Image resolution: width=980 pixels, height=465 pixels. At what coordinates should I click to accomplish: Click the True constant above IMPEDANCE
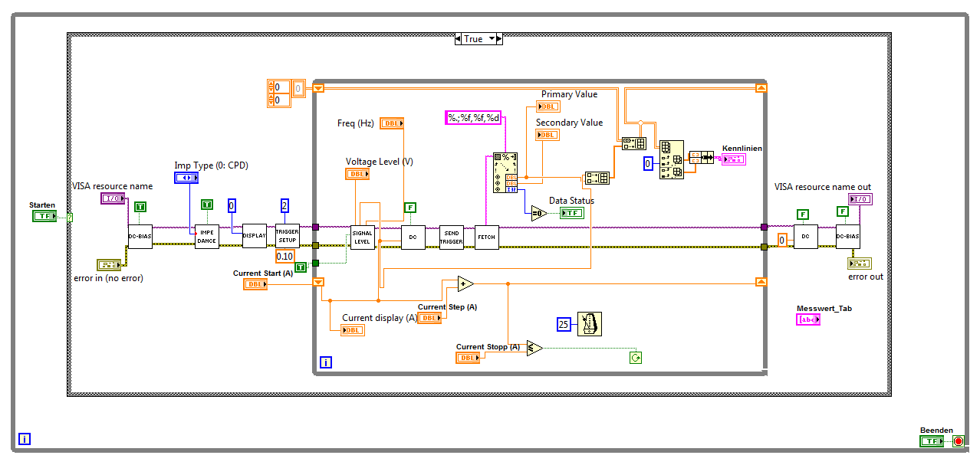[x=207, y=204]
